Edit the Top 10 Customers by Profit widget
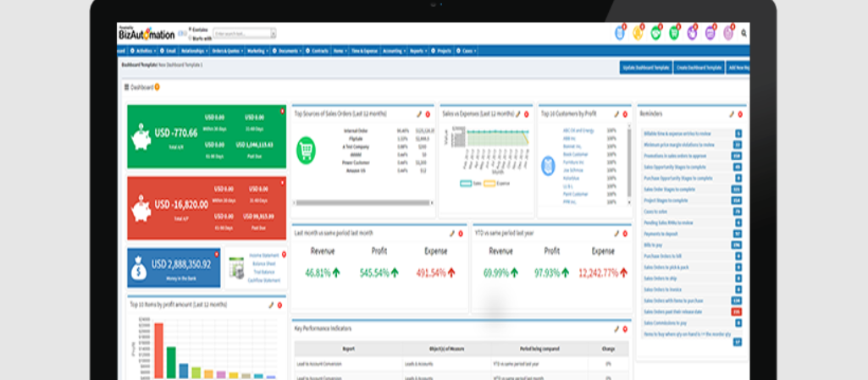The image size is (868, 380). (x=616, y=114)
